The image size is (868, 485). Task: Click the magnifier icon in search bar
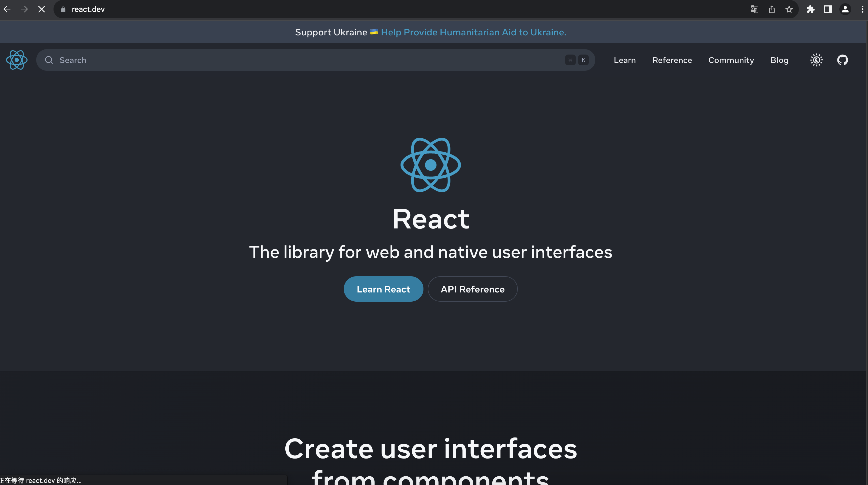[x=49, y=60]
